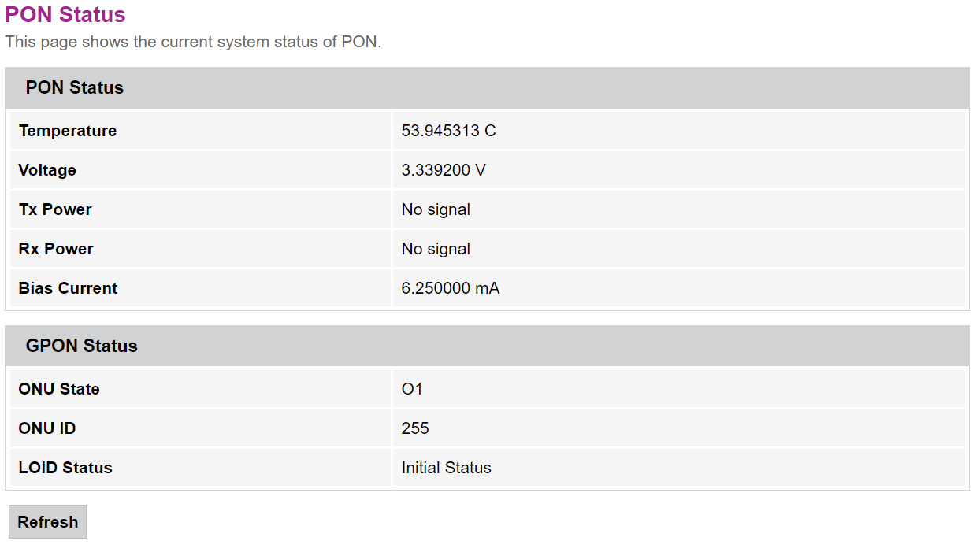Click the ONU State label
This screenshot has height=552, width=980.
(x=59, y=389)
